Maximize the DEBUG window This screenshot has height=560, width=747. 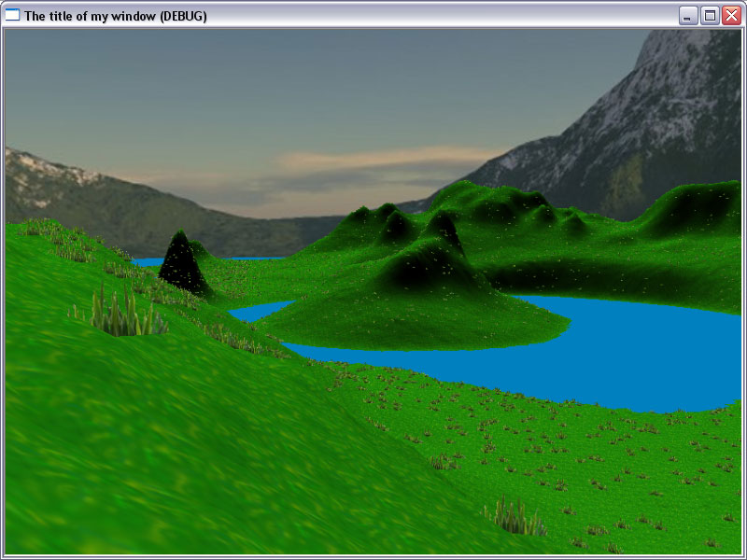coord(710,16)
